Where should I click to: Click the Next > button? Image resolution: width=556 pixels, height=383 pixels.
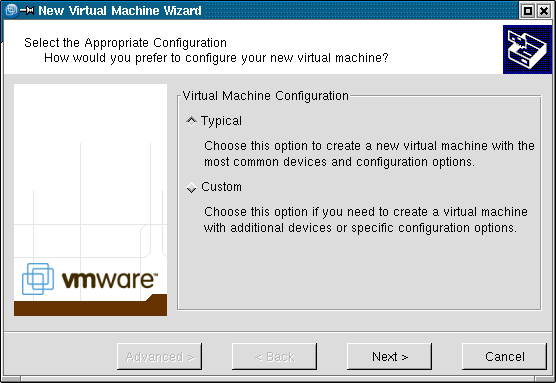[389, 356]
